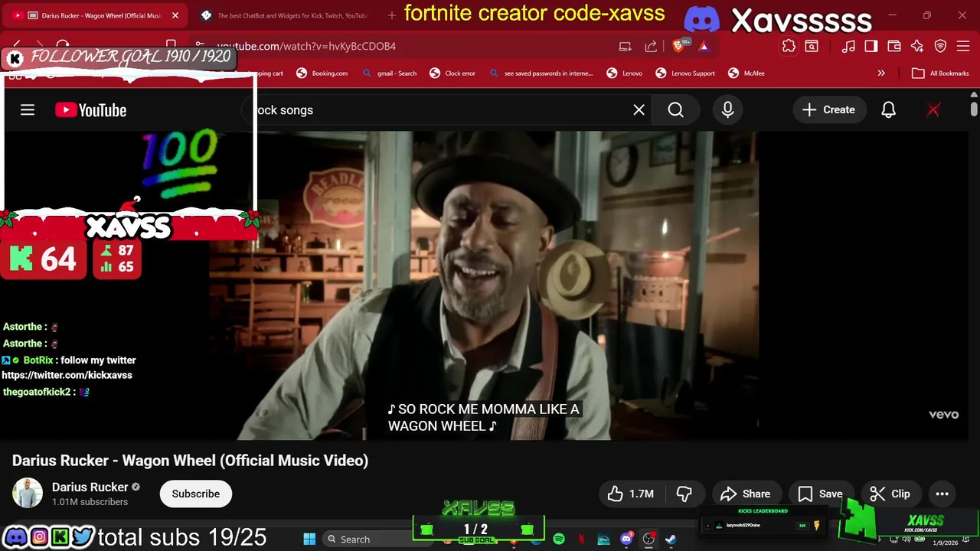
Task: Open the Lenovo bookmark
Action: coord(625,73)
